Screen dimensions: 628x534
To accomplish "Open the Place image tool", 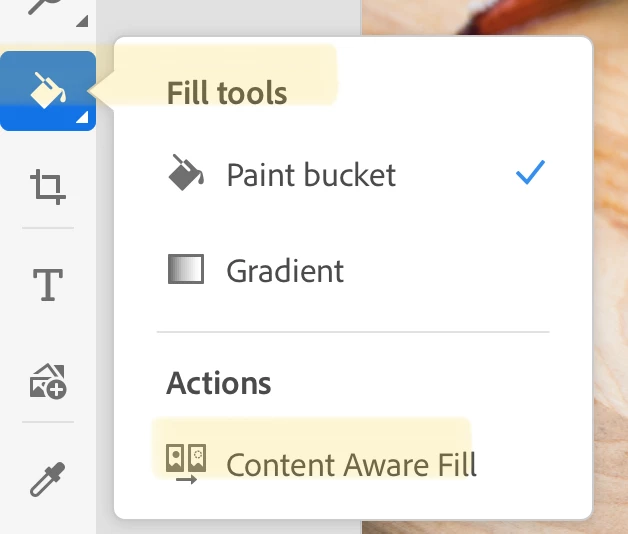I will click(48, 382).
